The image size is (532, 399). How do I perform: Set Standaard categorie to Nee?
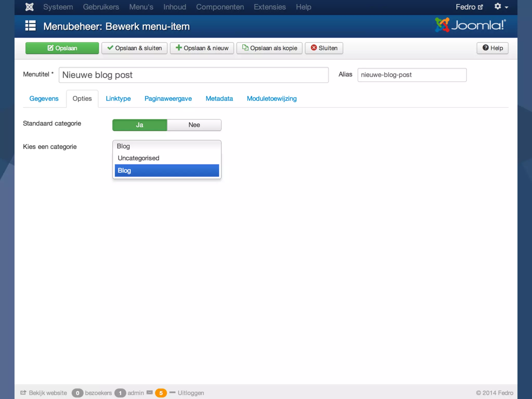pos(194,125)
